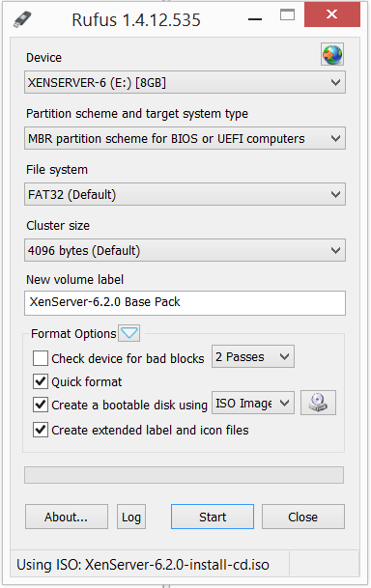The height and width of the screenshot is (588, 371).
Task: Click the globe language settings icon
Action: coord(332,54)
